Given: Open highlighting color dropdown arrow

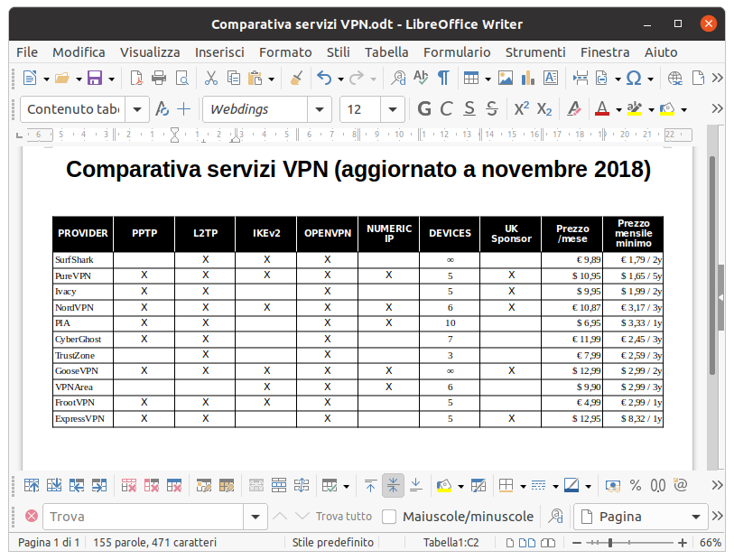Looking at the screenshot, I should tap(651, 110).
